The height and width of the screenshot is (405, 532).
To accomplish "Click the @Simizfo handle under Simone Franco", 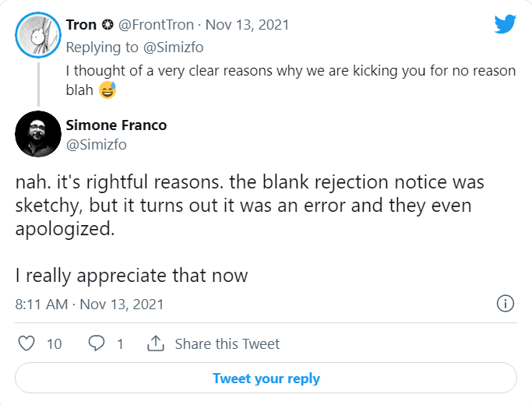I will click(96, 145).
